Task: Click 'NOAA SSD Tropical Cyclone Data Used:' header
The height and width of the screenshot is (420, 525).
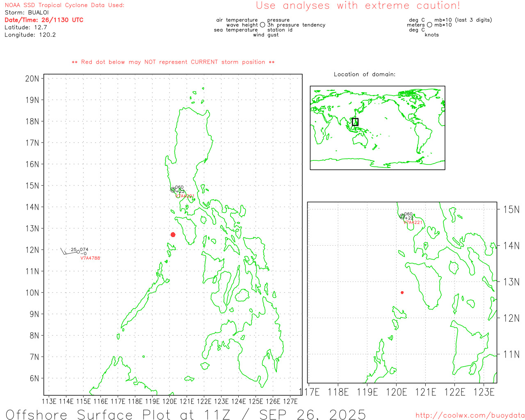Action: (64, 5)
